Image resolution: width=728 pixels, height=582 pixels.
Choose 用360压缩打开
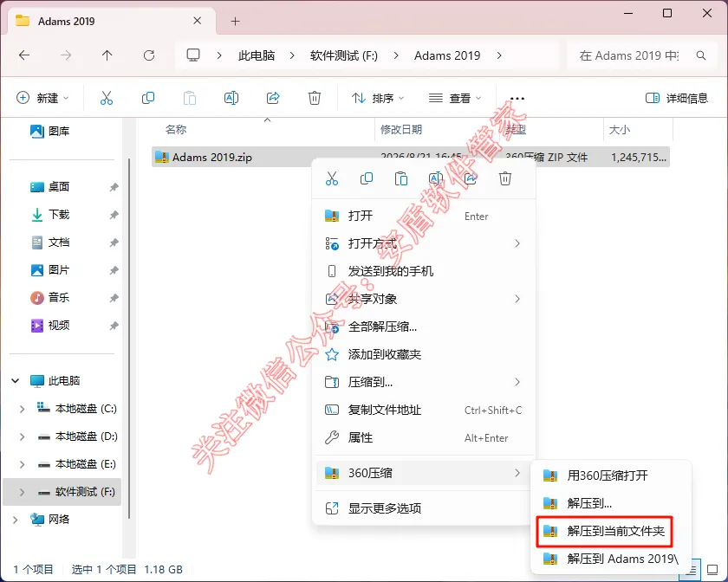(x=611, y=475)
